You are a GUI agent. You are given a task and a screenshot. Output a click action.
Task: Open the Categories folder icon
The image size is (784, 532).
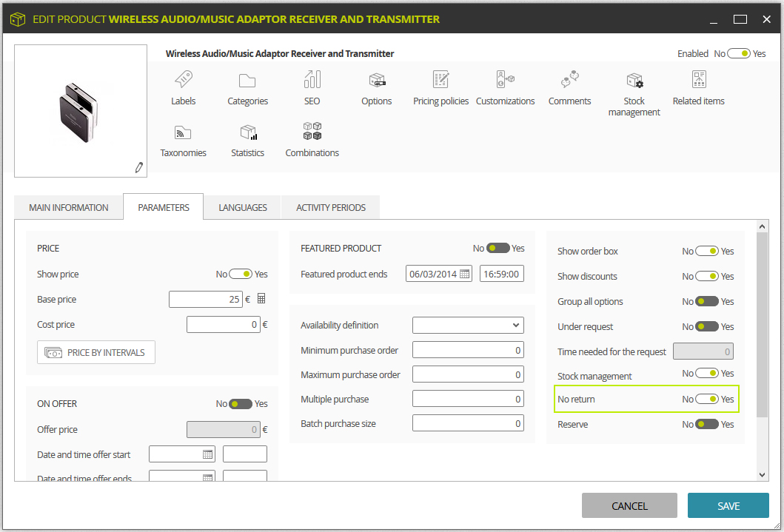click(x=247, y=81)
